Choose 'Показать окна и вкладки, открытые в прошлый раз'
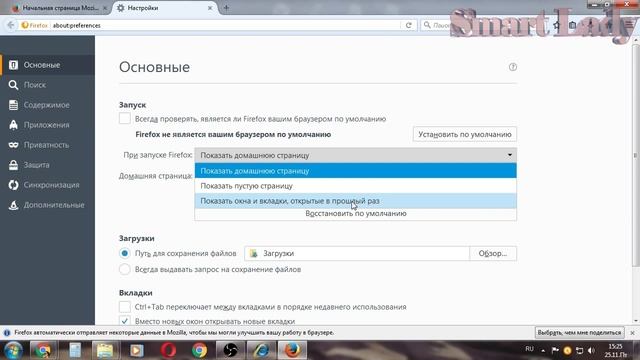 (x=356, y=201)
